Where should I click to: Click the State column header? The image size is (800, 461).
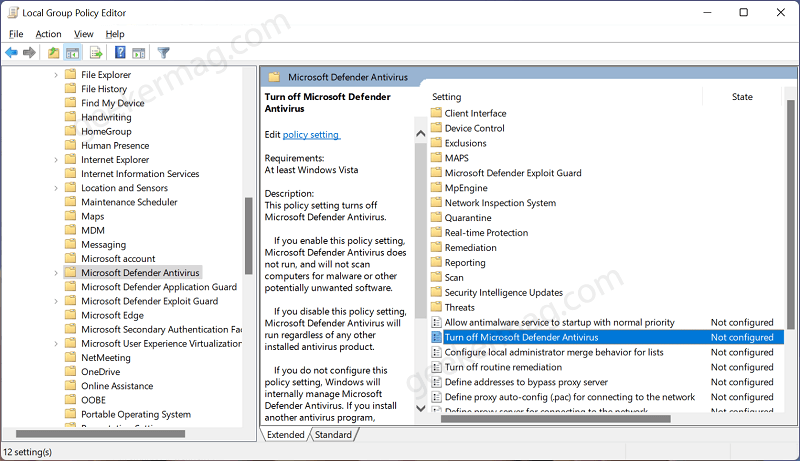point(742,96)
